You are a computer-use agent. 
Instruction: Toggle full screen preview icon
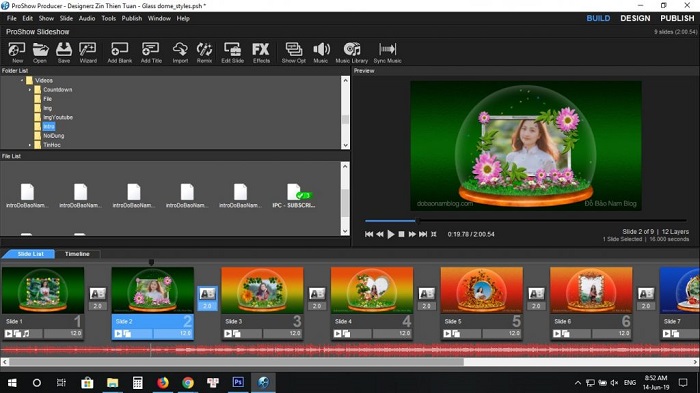pyautogui.click(x=433, y=234)
